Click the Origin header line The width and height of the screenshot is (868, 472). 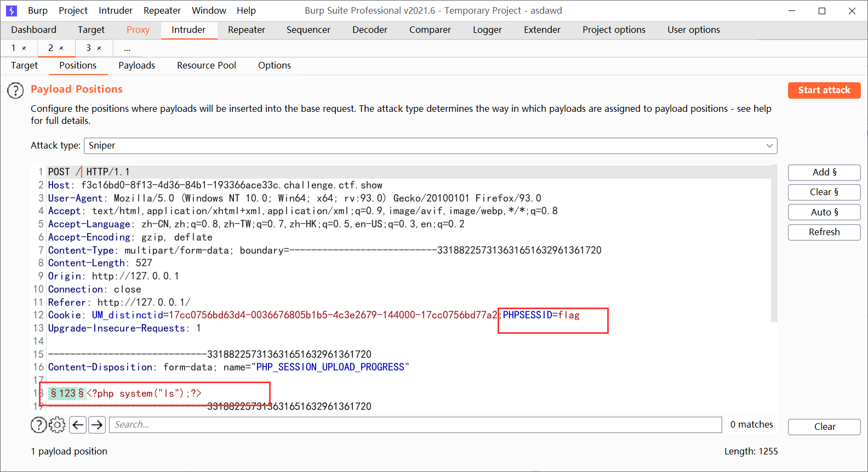113,276
